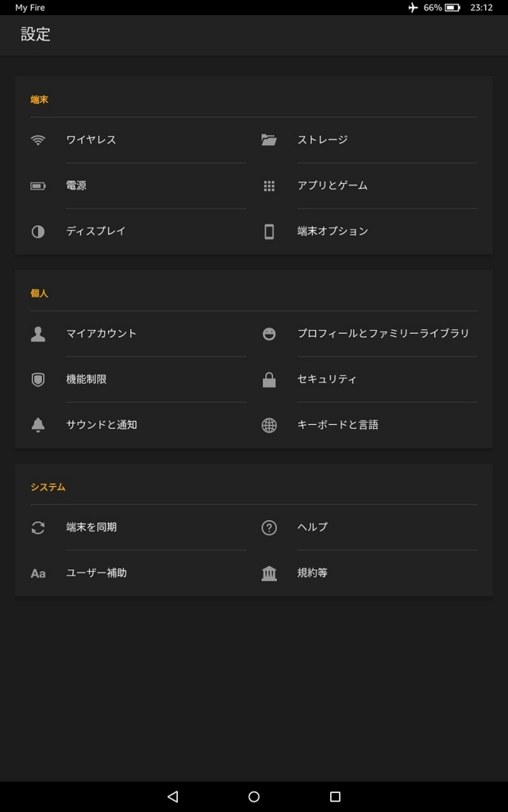Viewport: 508px width, 812px height.
Task: Select the bank icon next to 規約等
Action: click(268, 573)
